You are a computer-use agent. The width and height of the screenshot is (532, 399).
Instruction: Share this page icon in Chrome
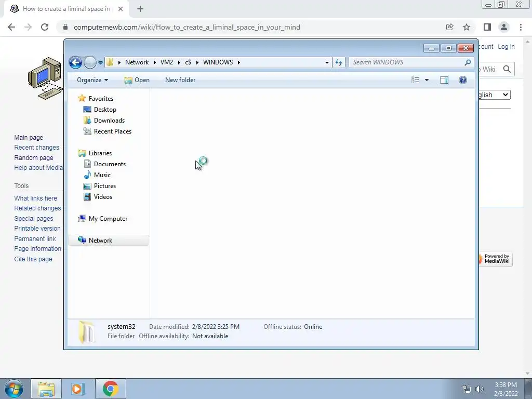click(450, 27)
